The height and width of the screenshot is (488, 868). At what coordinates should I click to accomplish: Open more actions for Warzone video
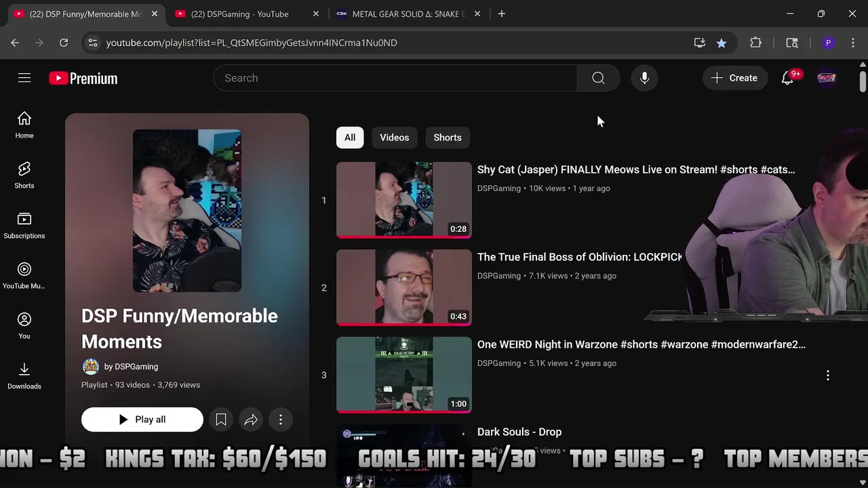pos(828,375)
